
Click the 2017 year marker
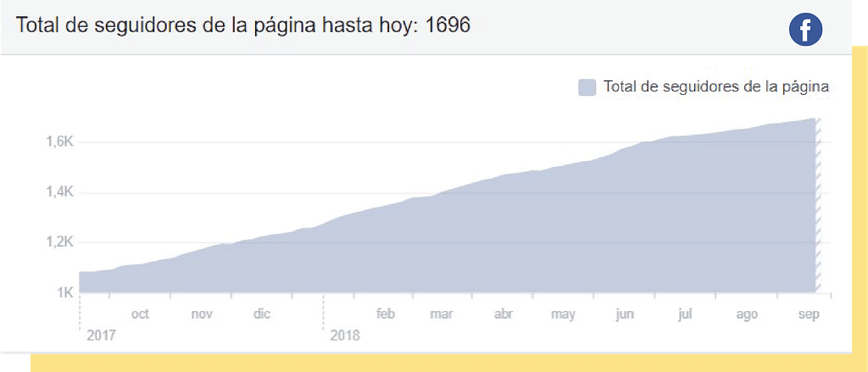point(100,336)
